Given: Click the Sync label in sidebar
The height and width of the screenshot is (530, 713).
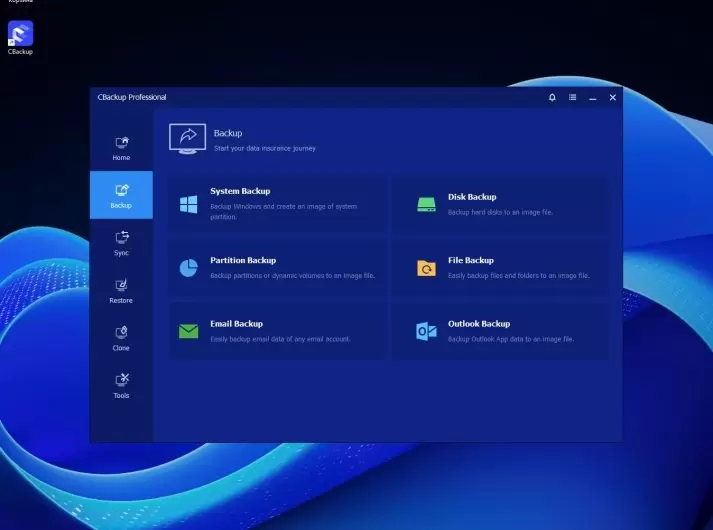Looking at the screenshot, I should coord(121,253).
